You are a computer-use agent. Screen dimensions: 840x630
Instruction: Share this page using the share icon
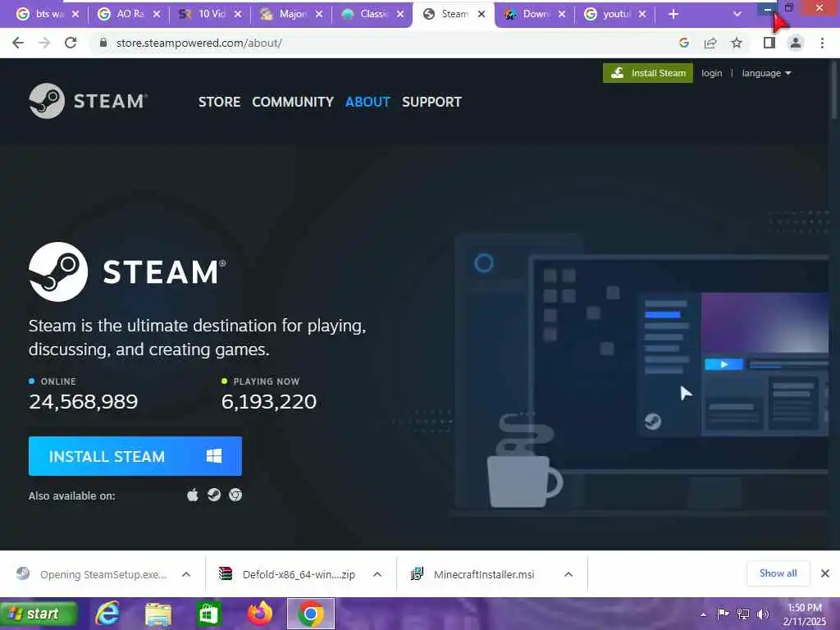click(x=710, y=43)
